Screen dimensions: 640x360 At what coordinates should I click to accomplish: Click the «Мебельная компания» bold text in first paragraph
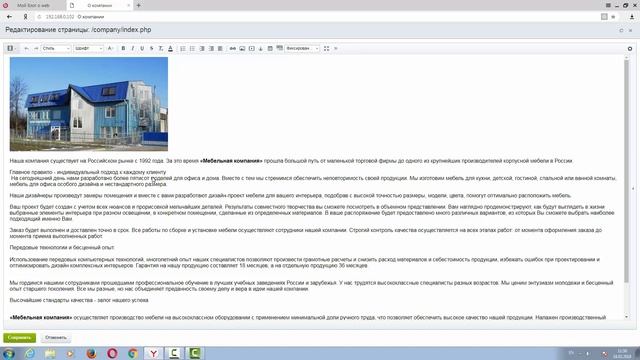[231, 161]
